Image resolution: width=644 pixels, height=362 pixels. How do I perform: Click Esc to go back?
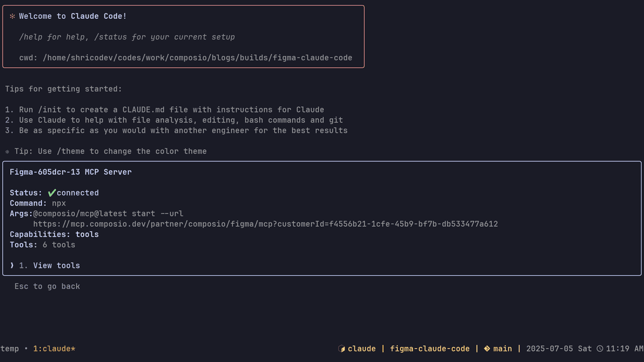click(x=47, y=286)
